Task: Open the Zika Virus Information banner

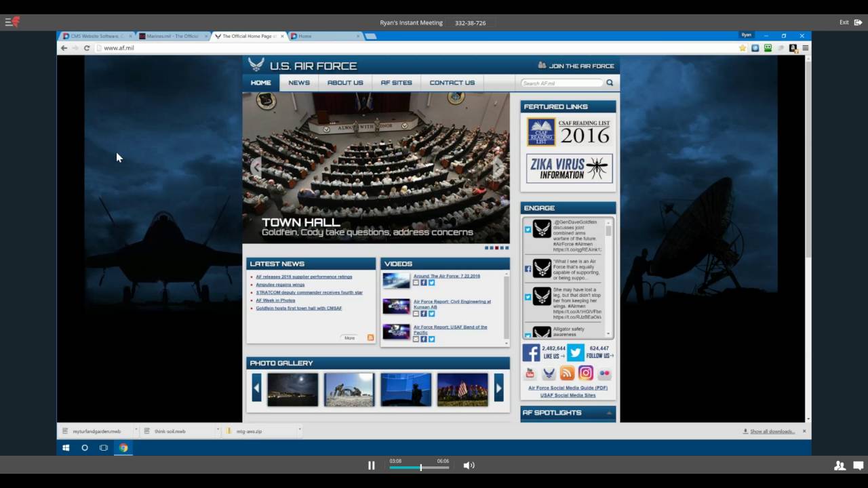Action: 569,169
